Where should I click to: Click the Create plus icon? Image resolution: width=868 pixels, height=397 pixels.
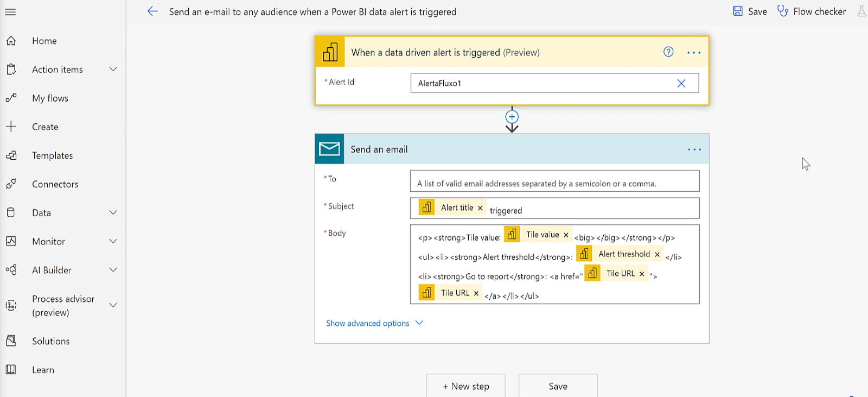tap(11, 127)
